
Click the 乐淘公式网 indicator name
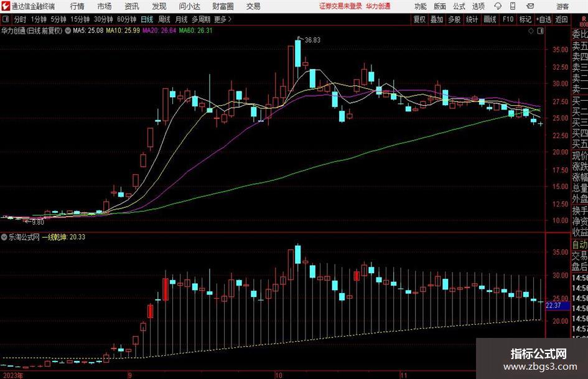(x=24, y=237)
